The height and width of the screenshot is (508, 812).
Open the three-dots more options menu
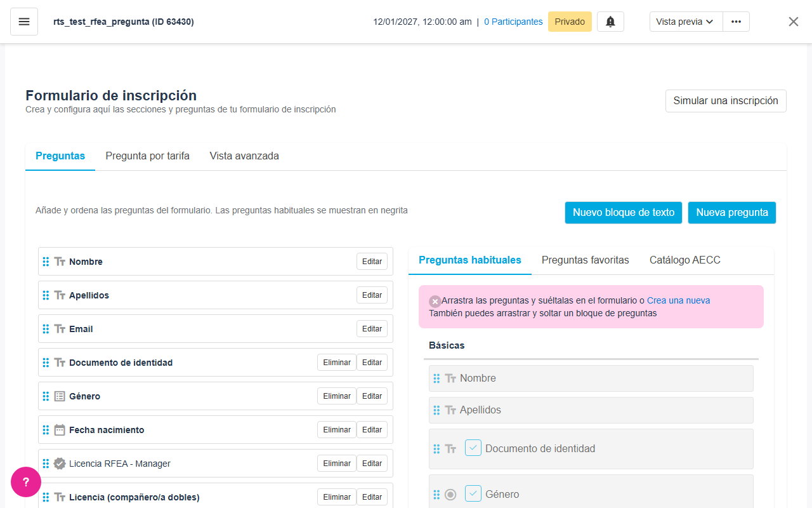tap(736, 22)
